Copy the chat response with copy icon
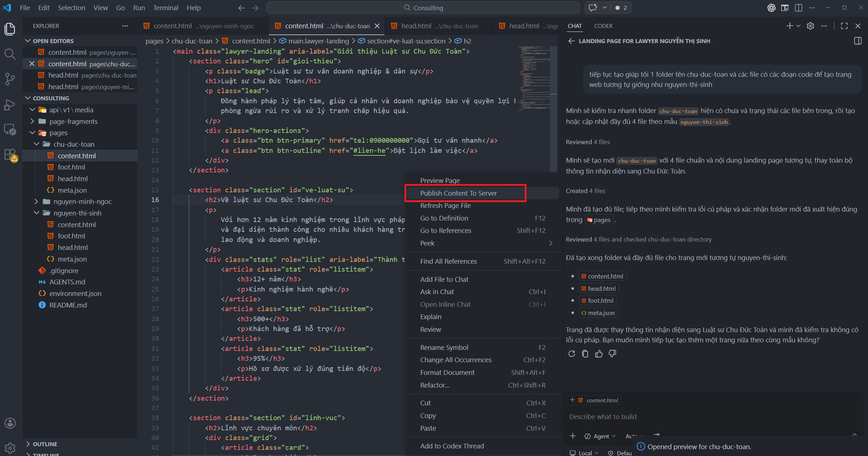 [x=585, y=354]
